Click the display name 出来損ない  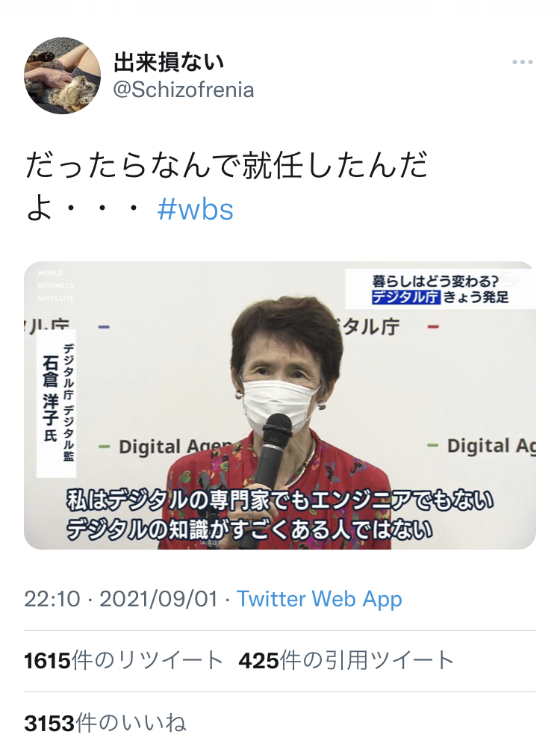[169, 62]
